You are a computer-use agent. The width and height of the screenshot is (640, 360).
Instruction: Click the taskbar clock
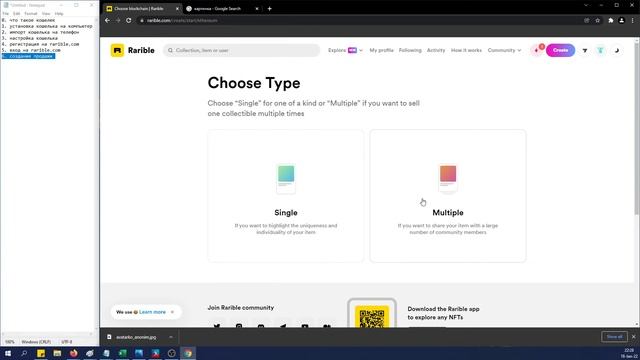[x=629, y=353]
